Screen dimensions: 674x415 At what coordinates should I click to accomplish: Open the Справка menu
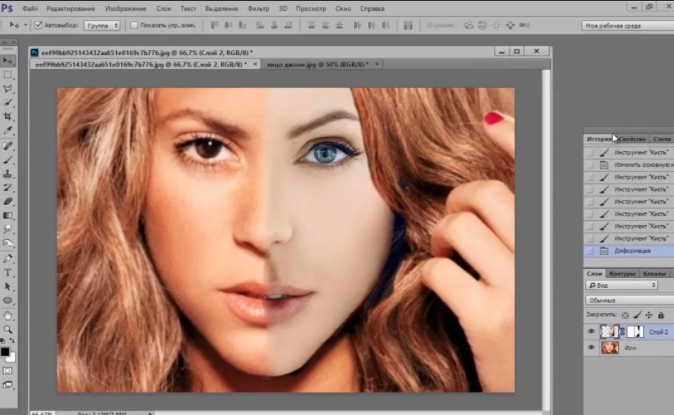372,9
